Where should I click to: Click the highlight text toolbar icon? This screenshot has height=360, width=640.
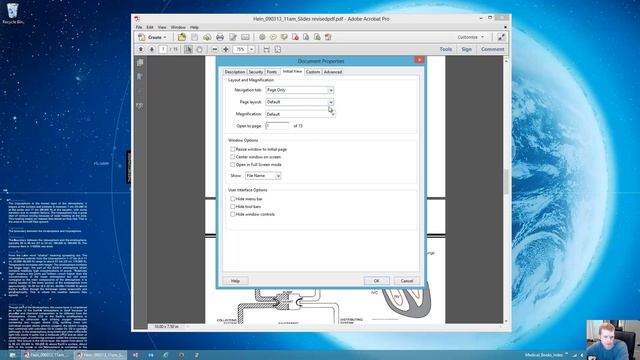[284, 37]
